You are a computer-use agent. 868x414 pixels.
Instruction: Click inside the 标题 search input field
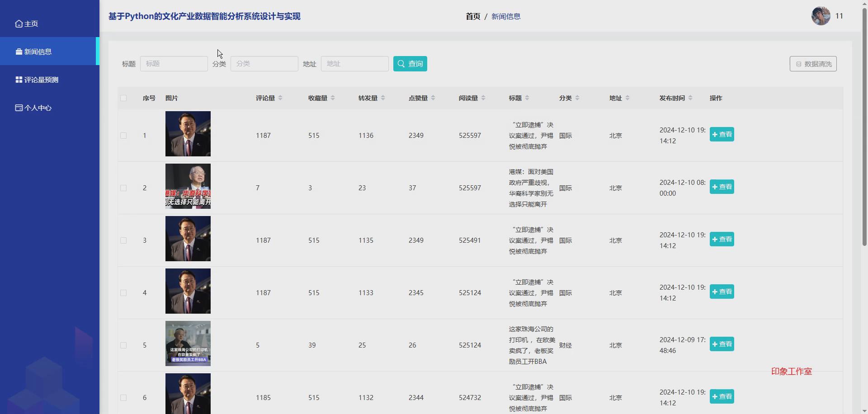tap(174, 64)
